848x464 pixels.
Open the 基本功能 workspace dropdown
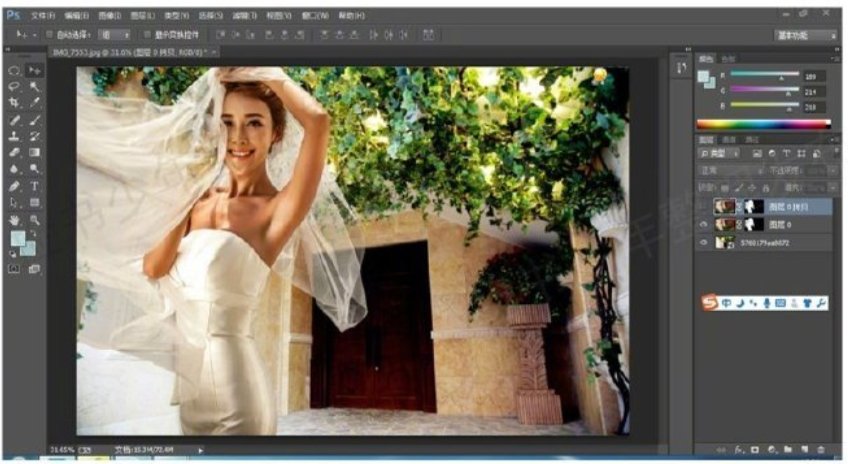(x=806, y=35)
